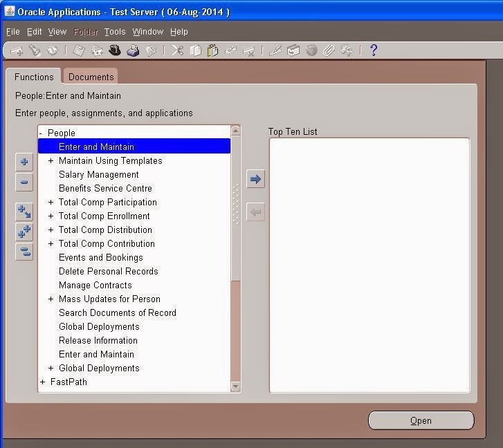This screenshot has height=448, width=503.
Task: Select Search Documents of Record
Action: pyautogui.click(x=118, y=312)
